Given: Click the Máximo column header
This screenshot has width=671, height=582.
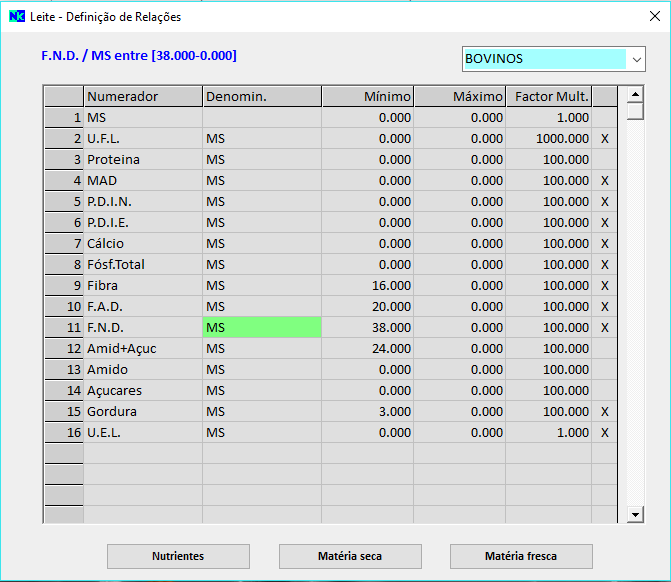Looking at the screenshot, I should pos(460,97).
